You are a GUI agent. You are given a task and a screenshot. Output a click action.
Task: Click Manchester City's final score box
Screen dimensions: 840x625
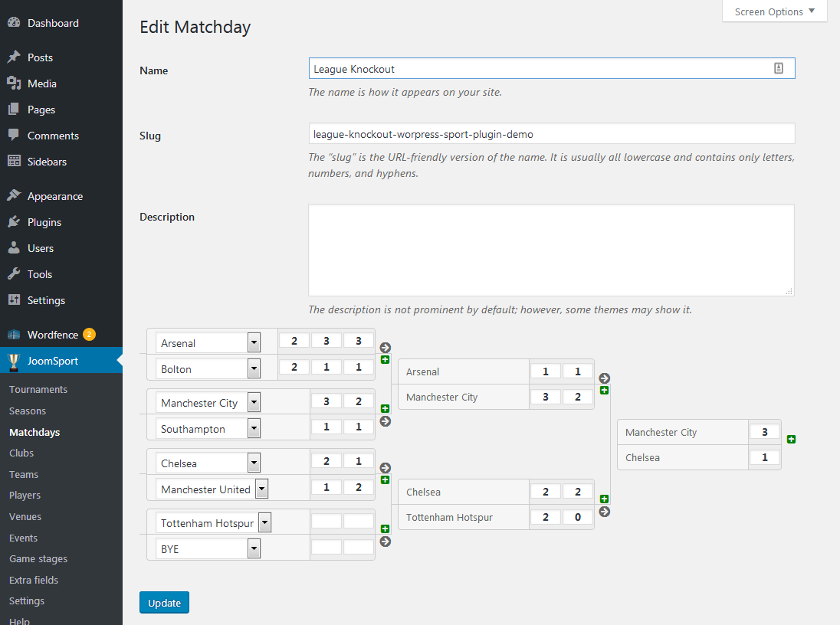(x=764, y=432)
